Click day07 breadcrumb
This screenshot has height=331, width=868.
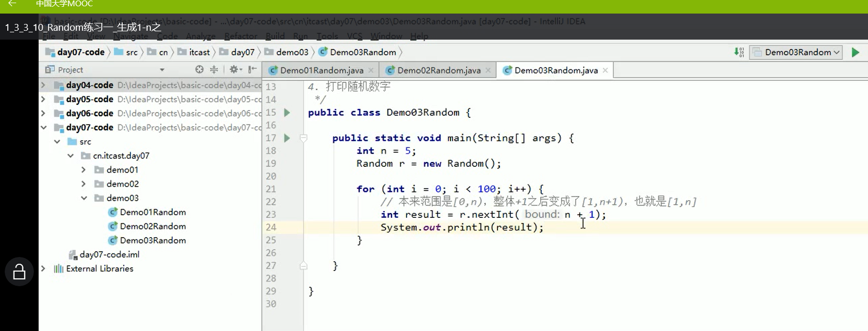point(237,52)
